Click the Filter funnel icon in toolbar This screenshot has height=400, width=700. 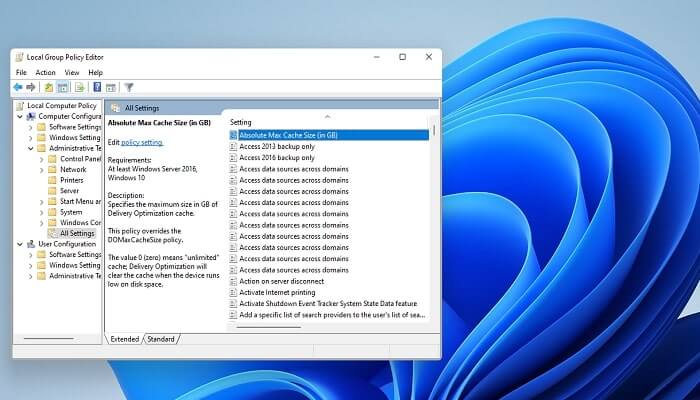(x=129, y=87)
